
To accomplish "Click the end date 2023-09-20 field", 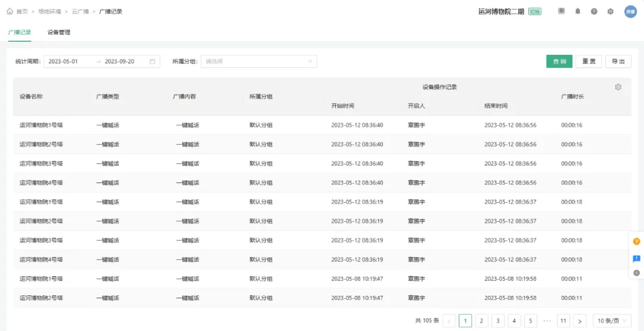I will [119, 61].
